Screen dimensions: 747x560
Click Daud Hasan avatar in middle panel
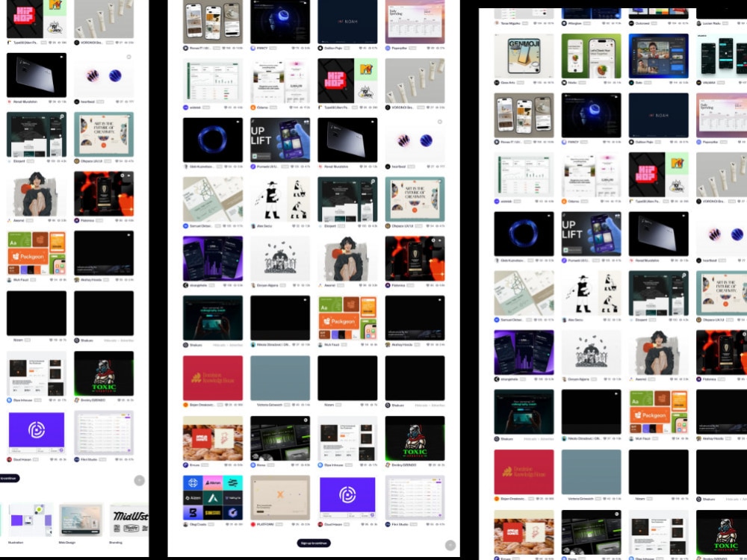(x=320, y=524)
